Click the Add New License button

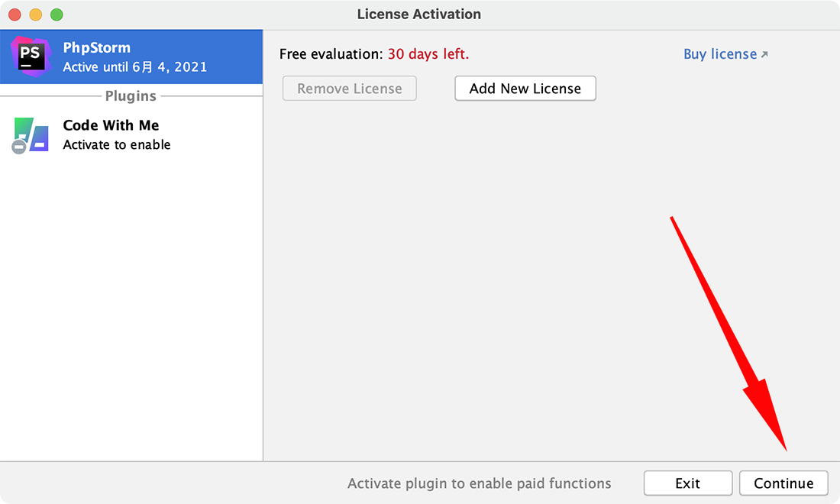click(525, 89)
